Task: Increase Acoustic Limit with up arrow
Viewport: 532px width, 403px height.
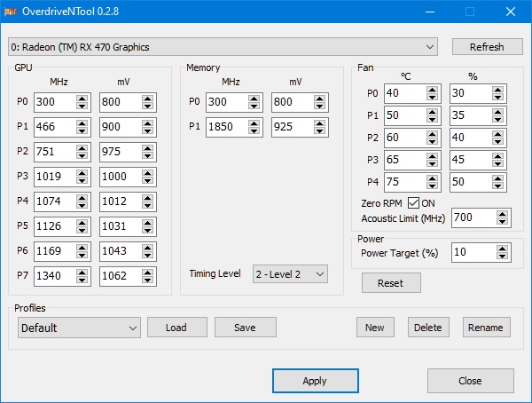Action: coord(502,214)
